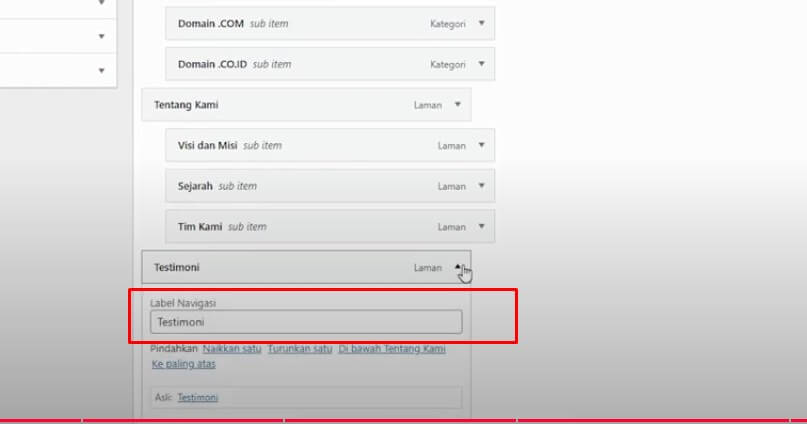
Task: Select the Tentang Kami item title
Action: tap(186, 105)
